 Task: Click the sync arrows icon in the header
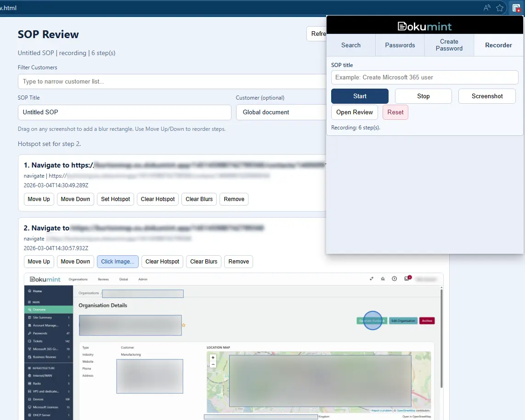tap(372, 279)
